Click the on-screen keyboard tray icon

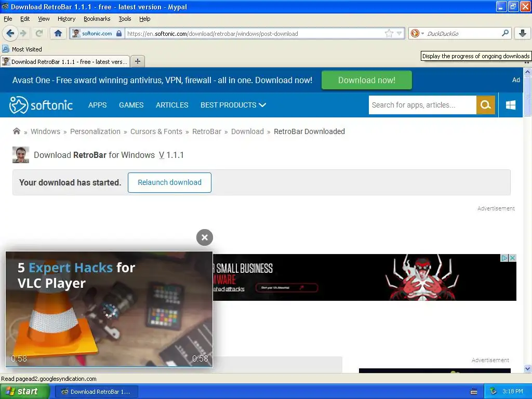click(474, 392)
